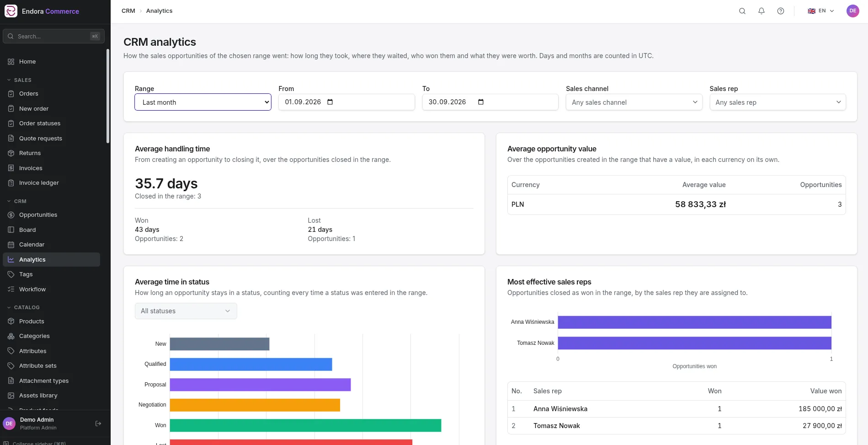
Task: Click the Quote requests icon
Action: [x=11, y=139]
